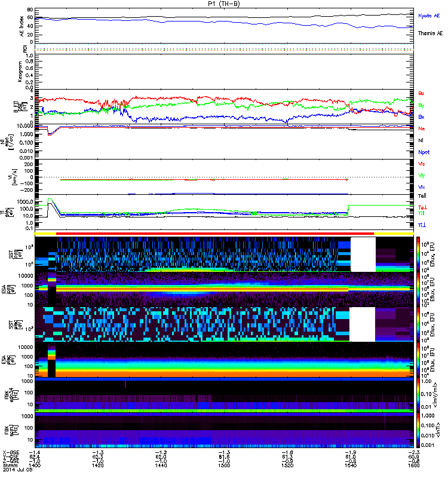Click the blue Npot legend label
Screen dimensions: 448x478
click(424, 152)
